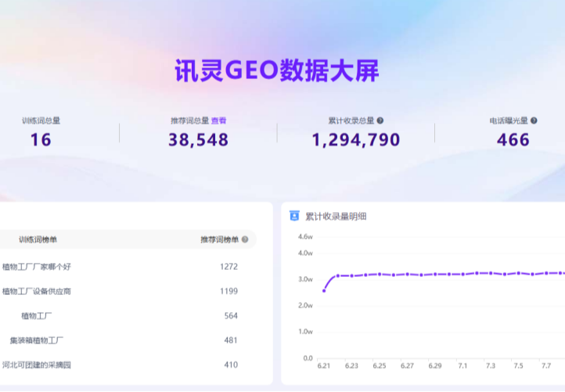
Task: Click the 讯灵GEO数据大屏 title
Action: tap(277, 71)
